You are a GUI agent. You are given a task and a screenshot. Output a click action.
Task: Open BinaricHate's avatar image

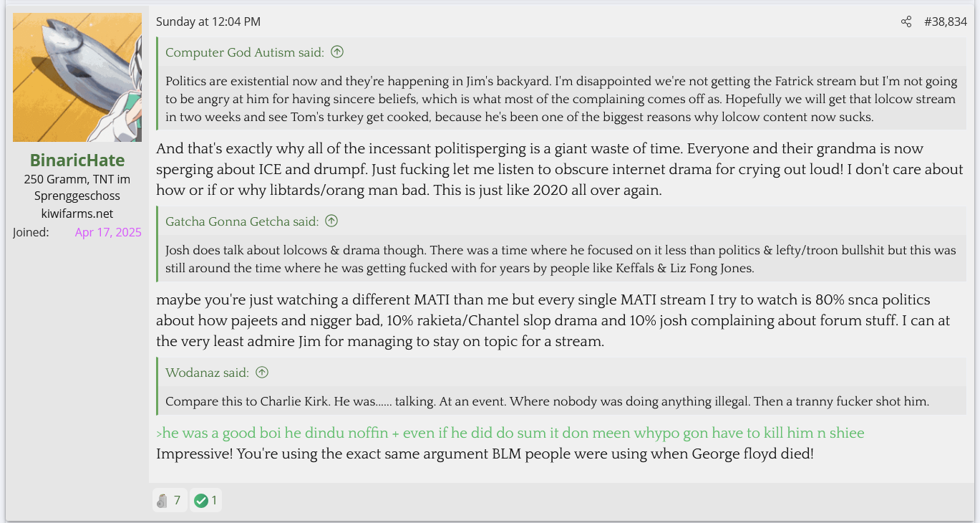coord(77,77)
